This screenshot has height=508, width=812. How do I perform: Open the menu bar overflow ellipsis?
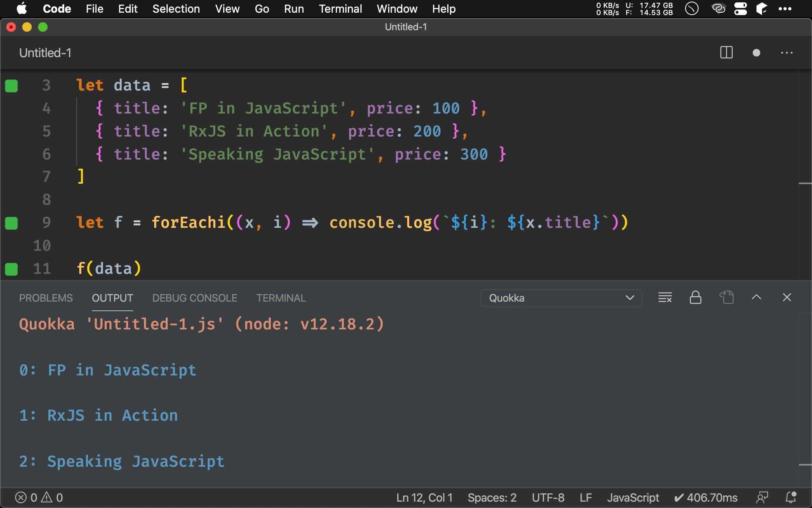pos(785,9)
